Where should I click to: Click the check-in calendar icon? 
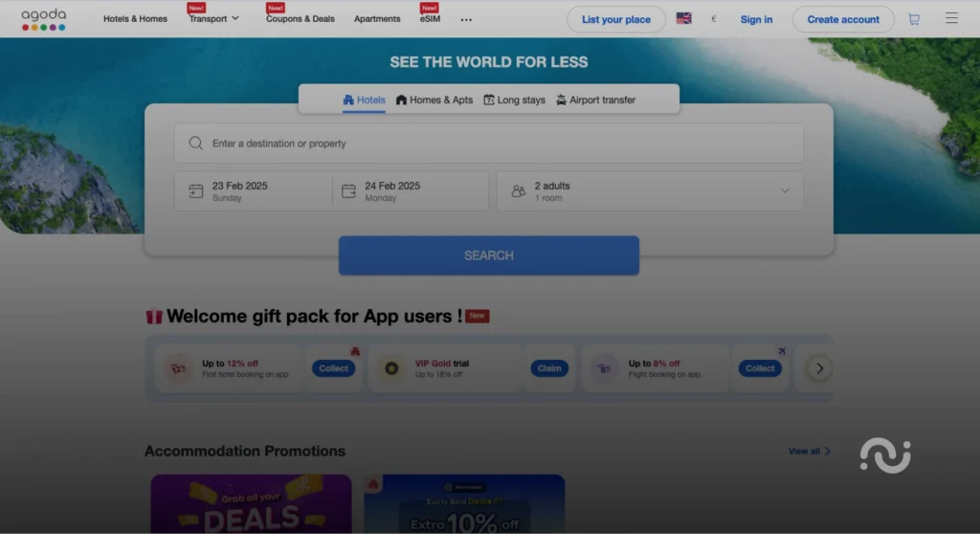click(195, 191)
